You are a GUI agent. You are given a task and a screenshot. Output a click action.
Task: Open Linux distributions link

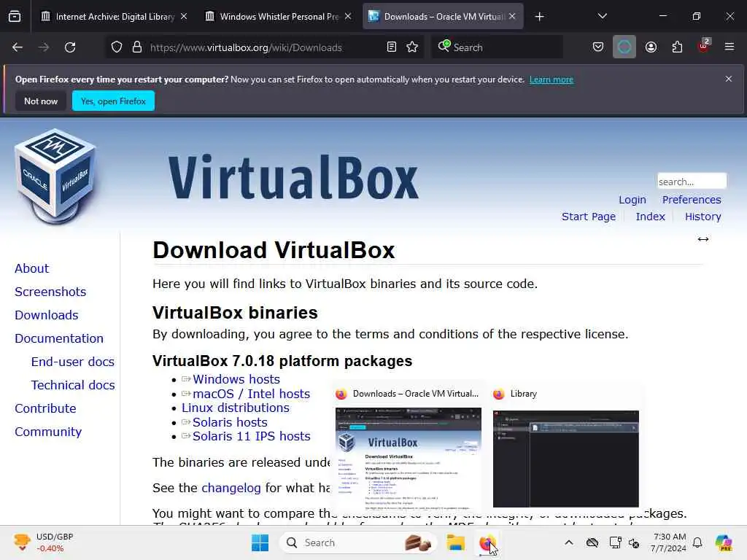pos(236,408)
